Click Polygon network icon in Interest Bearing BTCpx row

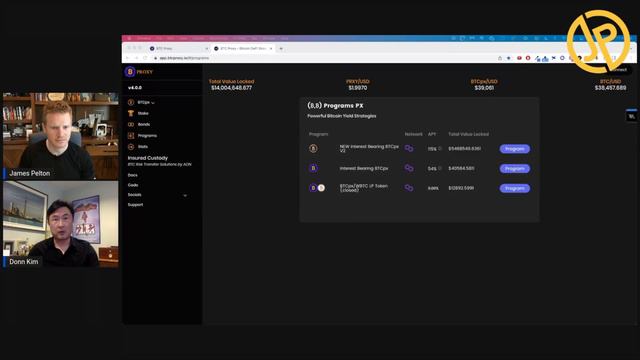click(x=409, y=168)
